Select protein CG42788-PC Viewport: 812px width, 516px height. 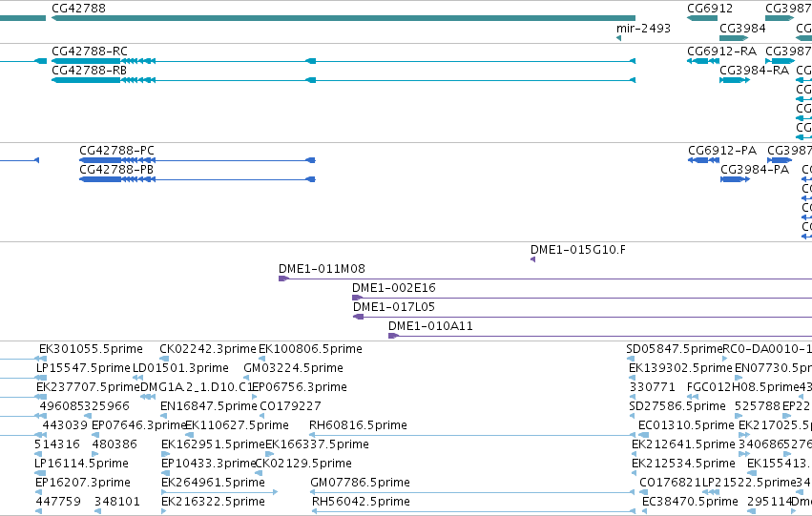(x=198, y=160)
